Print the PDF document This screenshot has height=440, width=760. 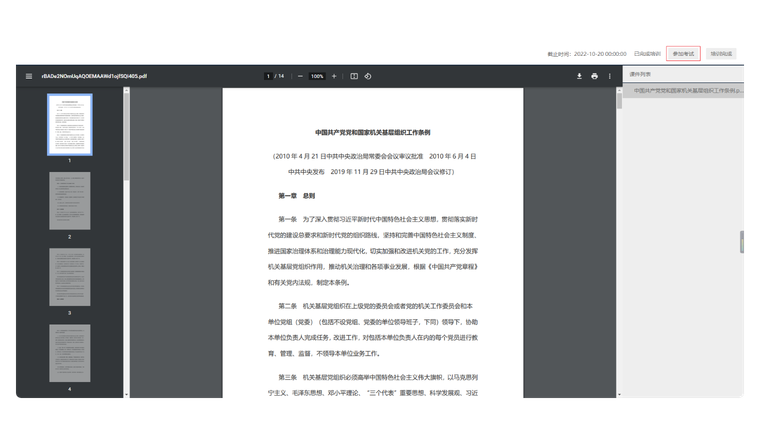click(594, 76)
